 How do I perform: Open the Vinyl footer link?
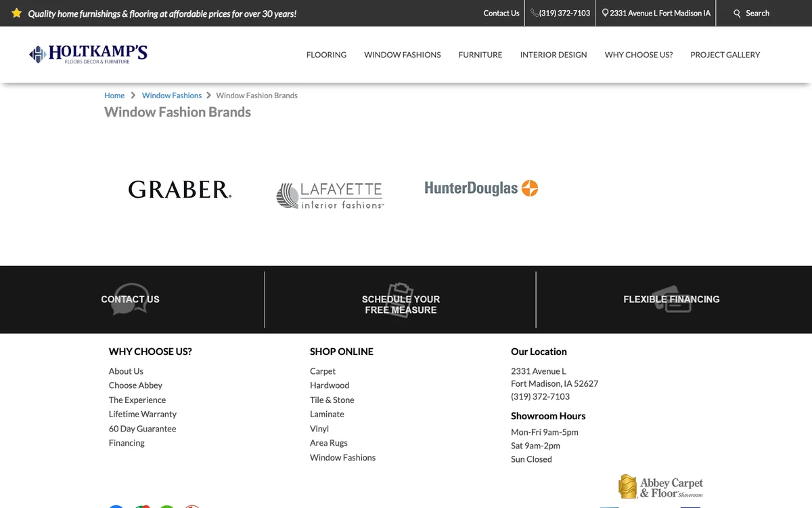coord(319,429)
